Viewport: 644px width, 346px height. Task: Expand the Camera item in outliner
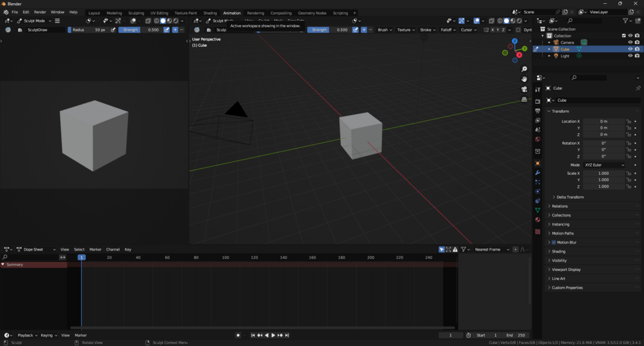click(x=549, y=42)
